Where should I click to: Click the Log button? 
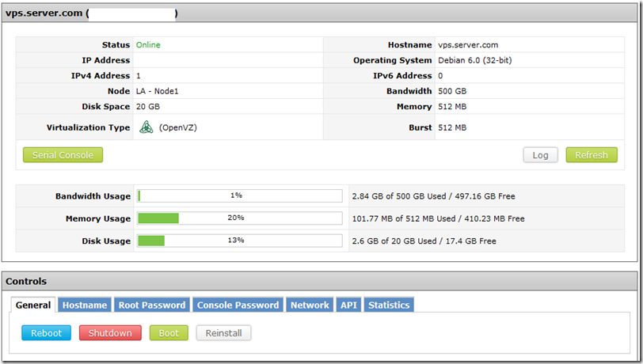pos(540,155)
